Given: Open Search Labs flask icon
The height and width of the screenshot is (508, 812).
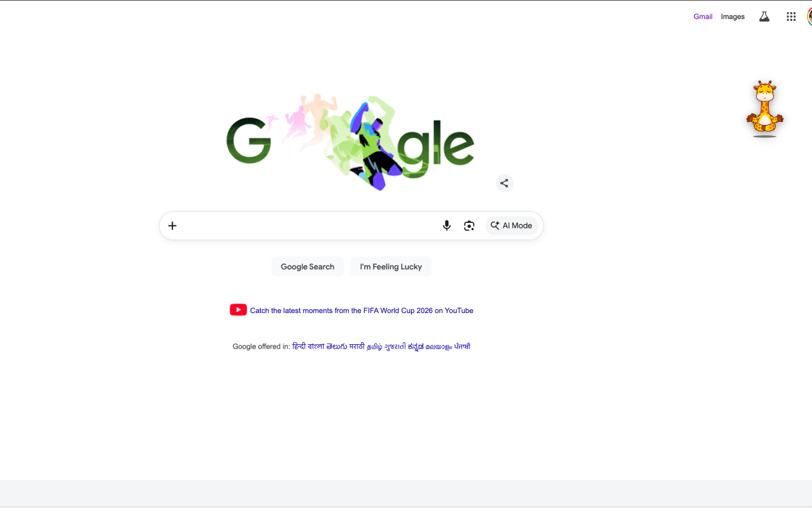Looking at the screenshot, I should 764,17.
